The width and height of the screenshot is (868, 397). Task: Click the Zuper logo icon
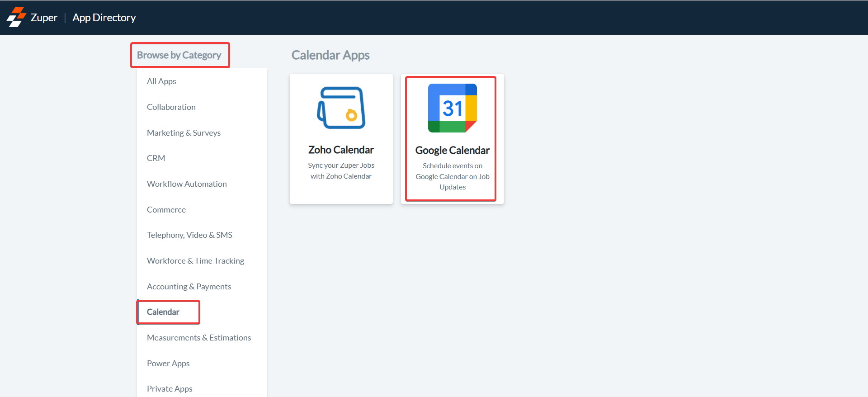(x=16, y=17)
